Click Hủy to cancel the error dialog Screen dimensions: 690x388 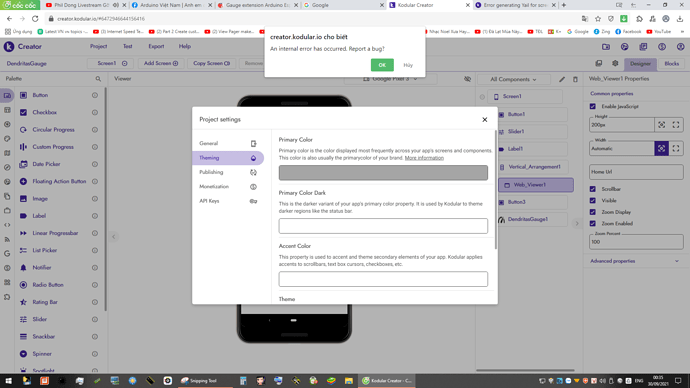pyautogui.click(x=408, y=65)
